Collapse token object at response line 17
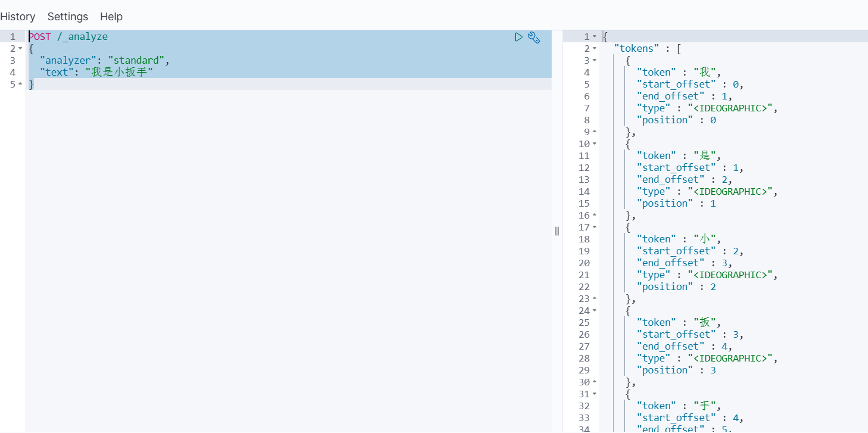868x433 pixels. pyautogui.click(x=595, y=228)
